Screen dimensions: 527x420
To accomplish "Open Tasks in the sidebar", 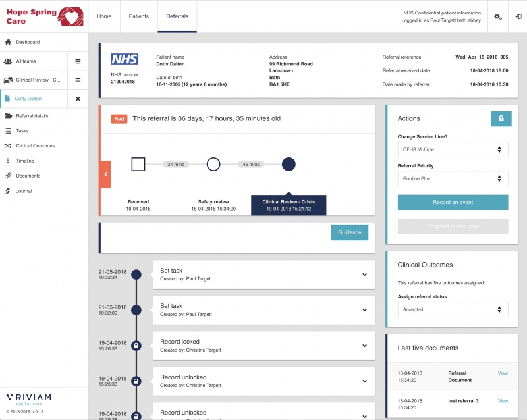I will click(x=22, y=131).
